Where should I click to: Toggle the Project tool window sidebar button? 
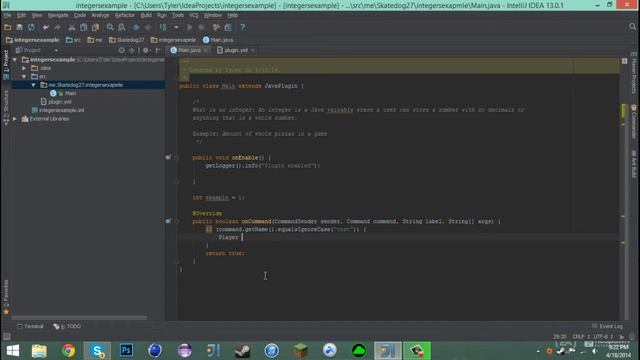click(x=6, y=64)
